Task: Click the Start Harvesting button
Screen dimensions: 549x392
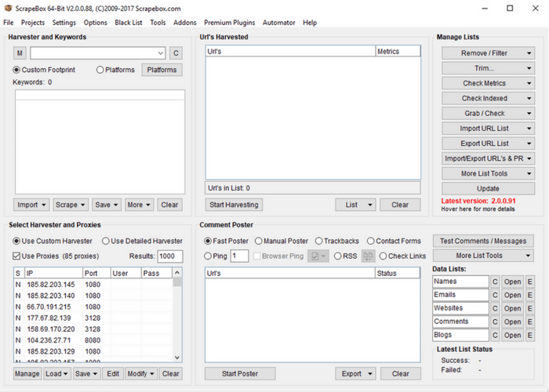Action: click(x=234, y=205)
